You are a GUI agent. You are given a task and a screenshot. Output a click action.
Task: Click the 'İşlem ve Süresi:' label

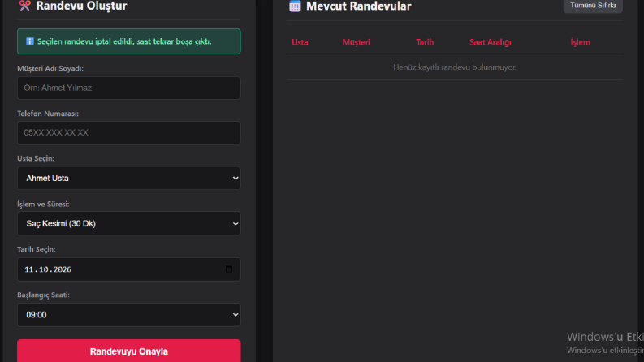43,204
